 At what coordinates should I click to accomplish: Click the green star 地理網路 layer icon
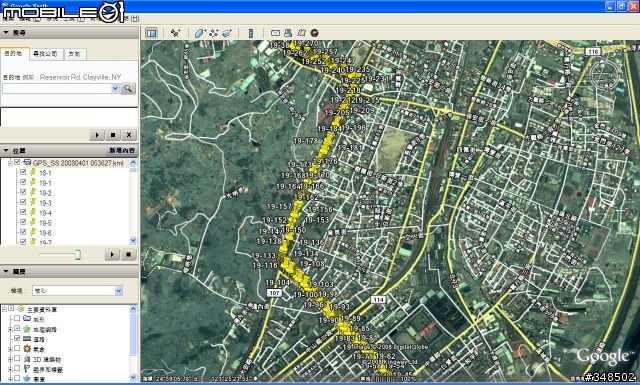(27, 329)
